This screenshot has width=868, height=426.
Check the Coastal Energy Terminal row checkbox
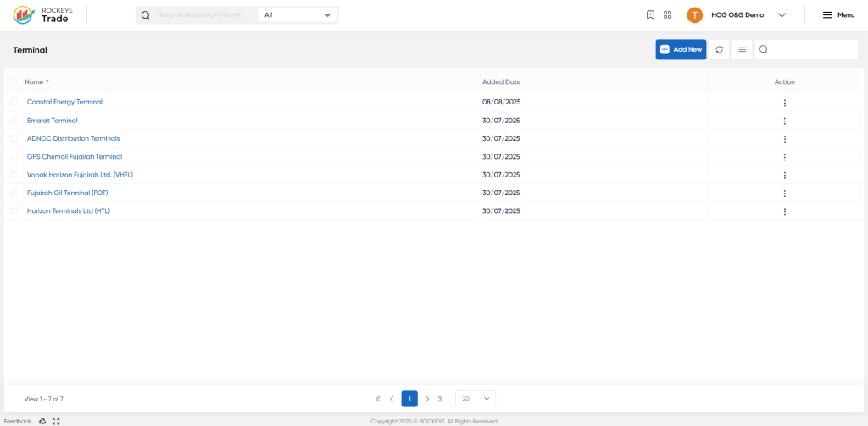[14, 102]
